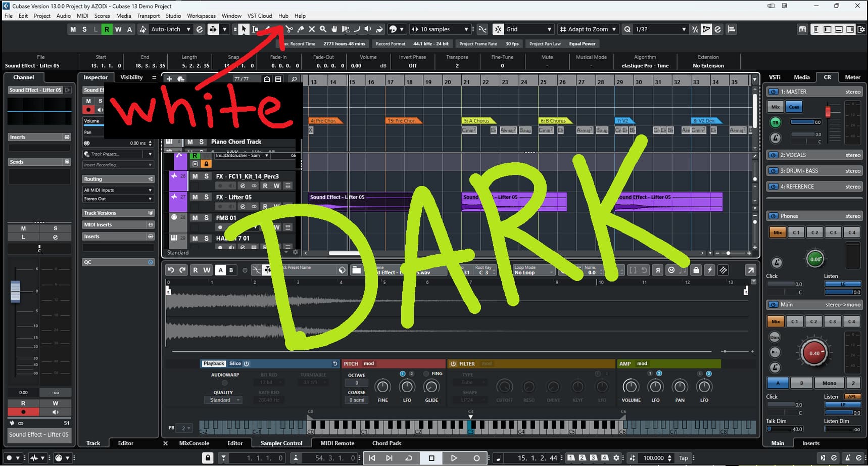Image resolution: width=868 pixels, height=466 pixels.
Task: Toggle Snap to Zero Crossing button
Action: pyautogui.click(x=483, y=29)
